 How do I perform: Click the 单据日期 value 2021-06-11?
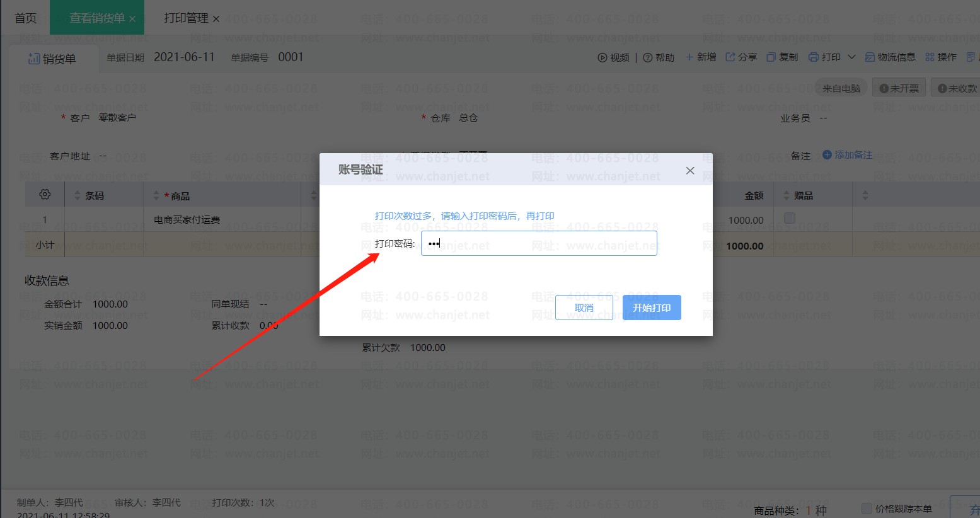(x=184, y=57)
